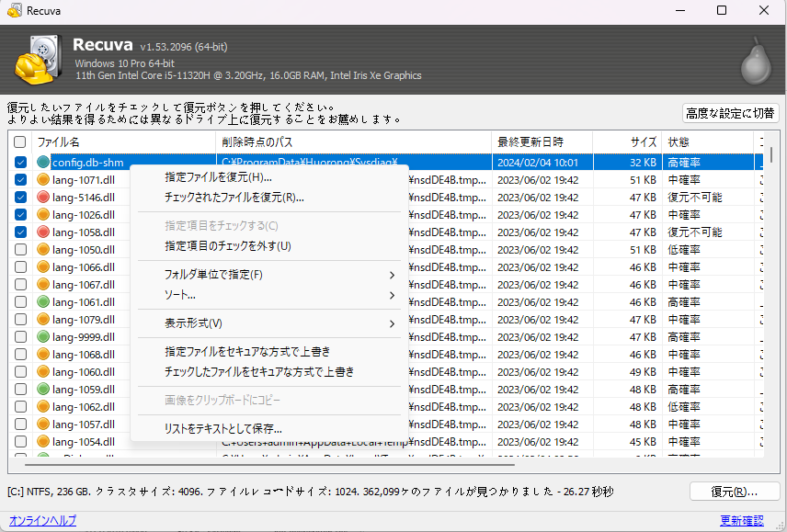Click the 復元(R)... button

734,492
